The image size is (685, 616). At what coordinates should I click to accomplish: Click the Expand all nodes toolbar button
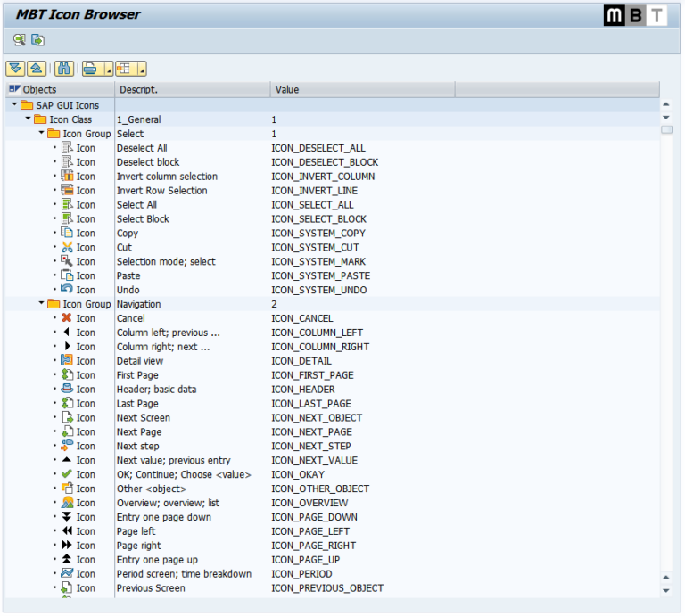point(14,69)
